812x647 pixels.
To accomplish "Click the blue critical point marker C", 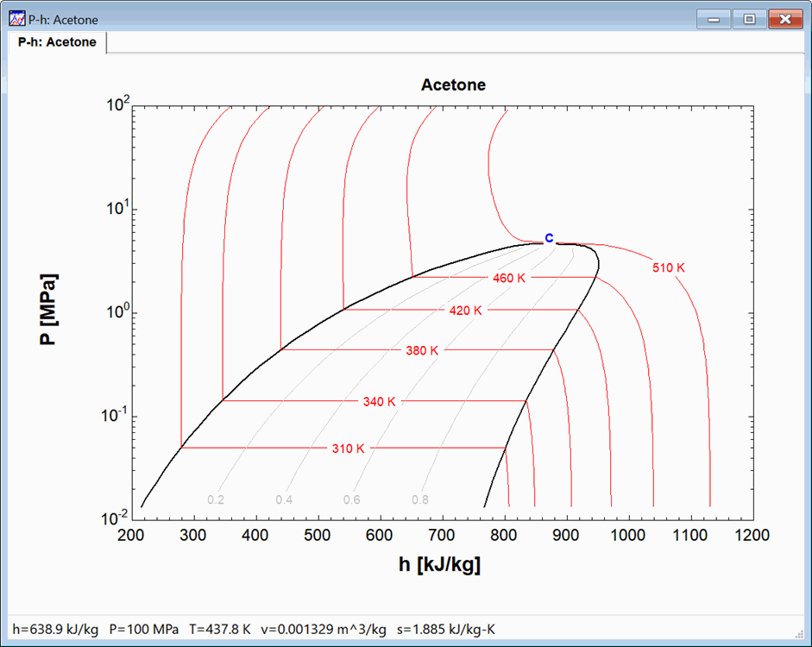I will (x=548, y=239).
